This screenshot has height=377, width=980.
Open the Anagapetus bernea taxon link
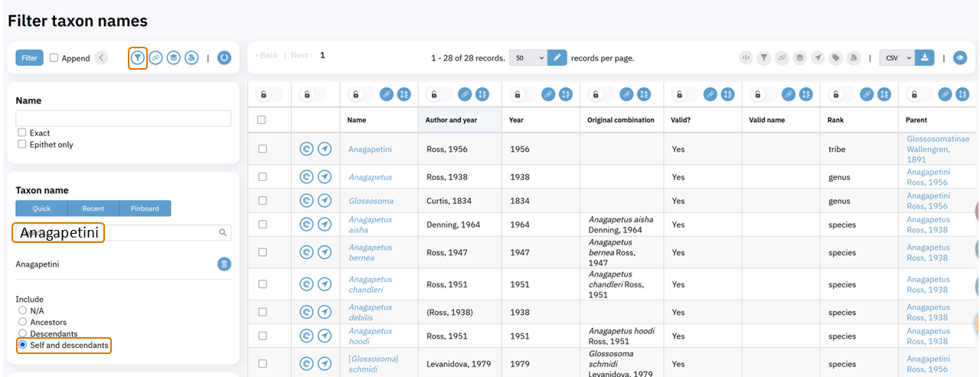point(370,252)
